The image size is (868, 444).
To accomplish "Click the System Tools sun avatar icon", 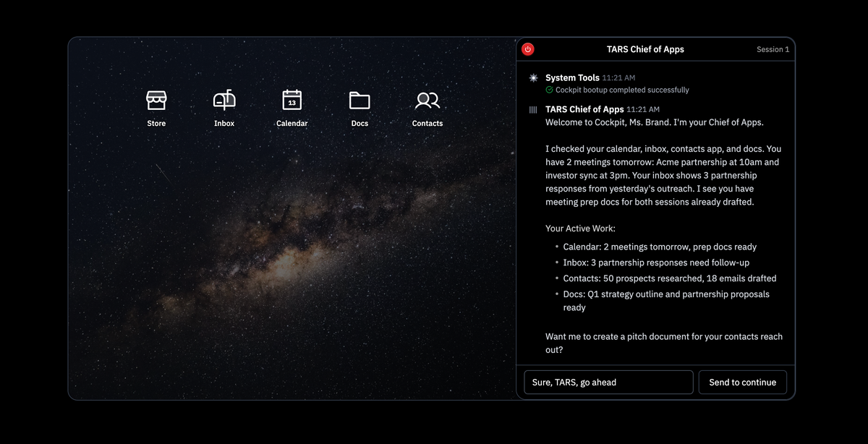I will (533, 78).
